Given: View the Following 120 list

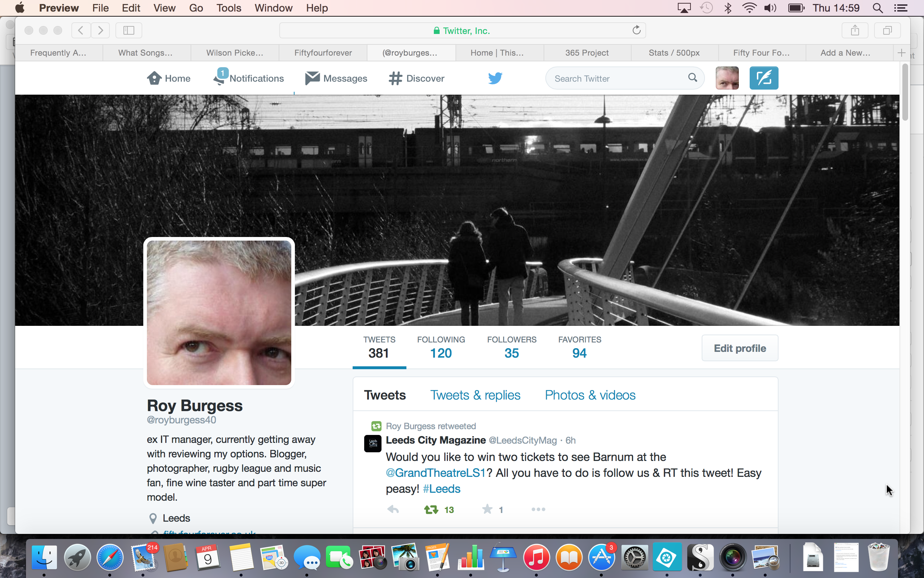Looking at the screenshot, I should [x=441, y=347].
